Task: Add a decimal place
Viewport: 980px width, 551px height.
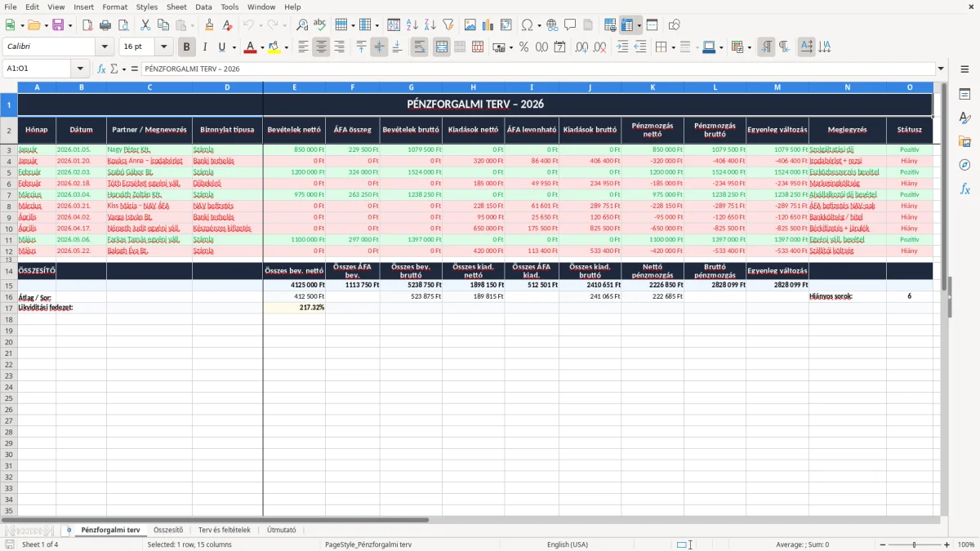Action: pyautogui.click(x=581, y=47)
